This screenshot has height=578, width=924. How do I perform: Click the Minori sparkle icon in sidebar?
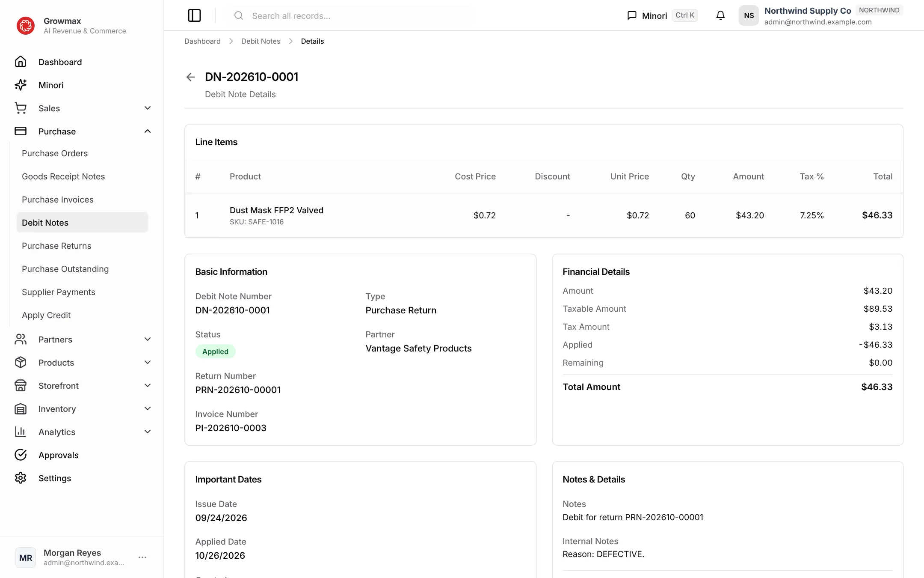click(x=21, y=85)
